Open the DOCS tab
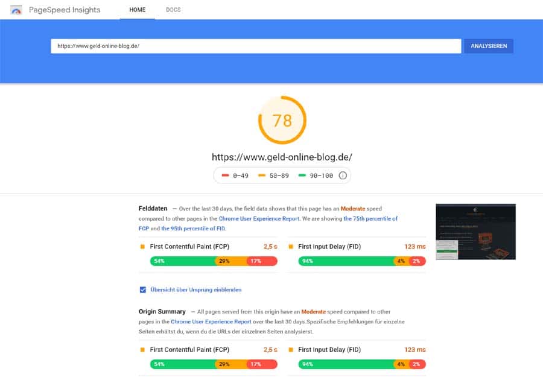543x392 pixels. point(173,10)
